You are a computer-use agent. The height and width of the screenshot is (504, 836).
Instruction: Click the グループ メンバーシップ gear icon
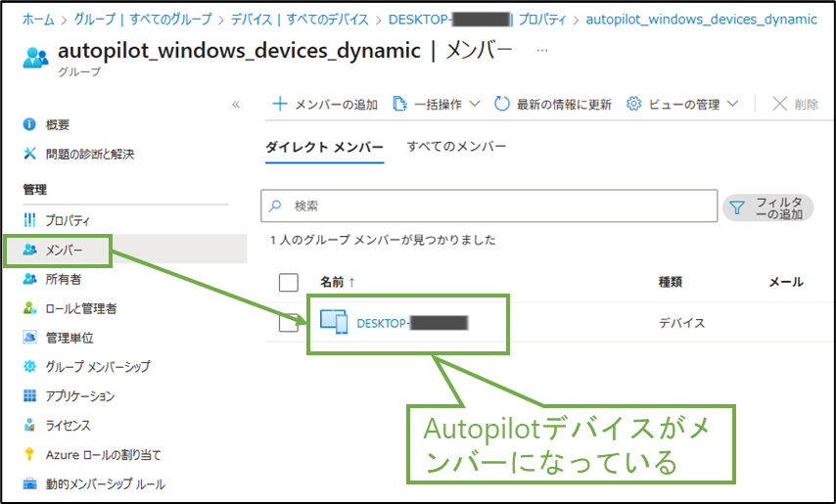pyautogui.click(x=29, y=367)
